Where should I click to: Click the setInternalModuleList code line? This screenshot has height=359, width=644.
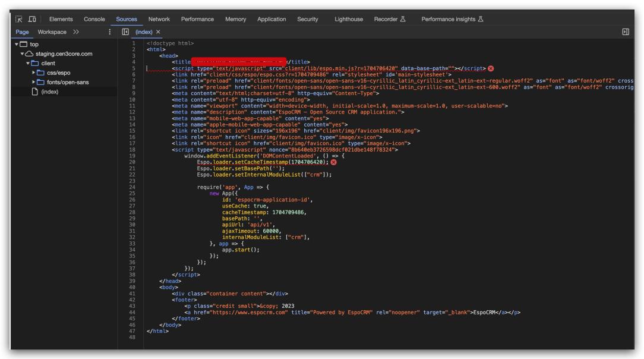(x=264, y=175)
